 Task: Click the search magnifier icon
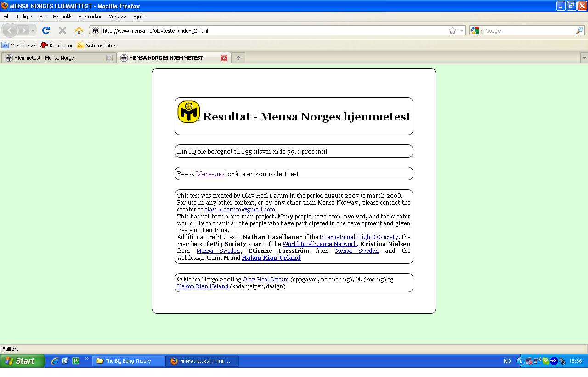pyautogui.click(x=580, y=30)
